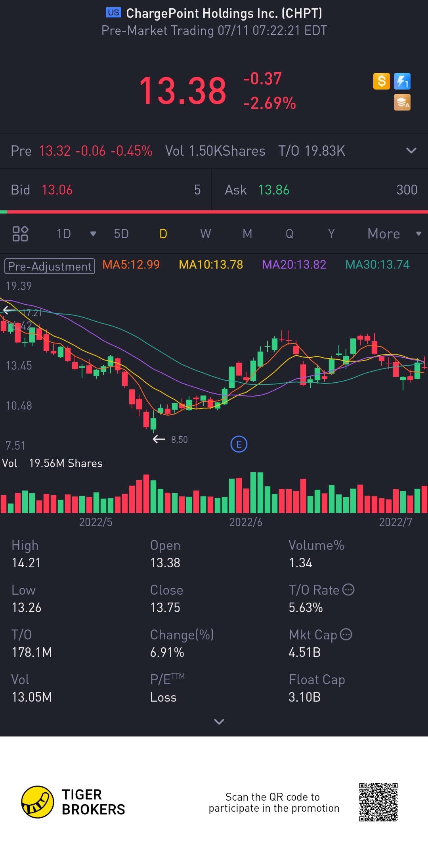Tap the Low 13.26 value
428x868 pixels.
pos(27,607)
